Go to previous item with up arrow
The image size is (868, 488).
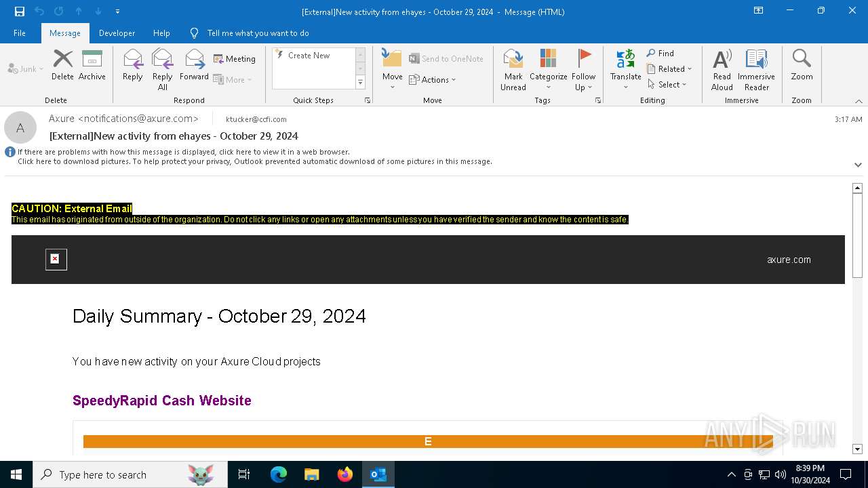click(x=79, y=11)
